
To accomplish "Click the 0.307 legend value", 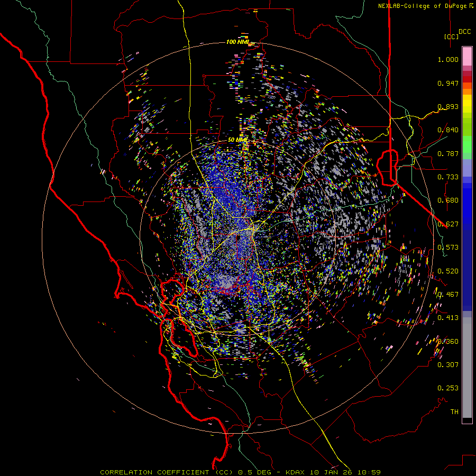I will click(448, 365).
